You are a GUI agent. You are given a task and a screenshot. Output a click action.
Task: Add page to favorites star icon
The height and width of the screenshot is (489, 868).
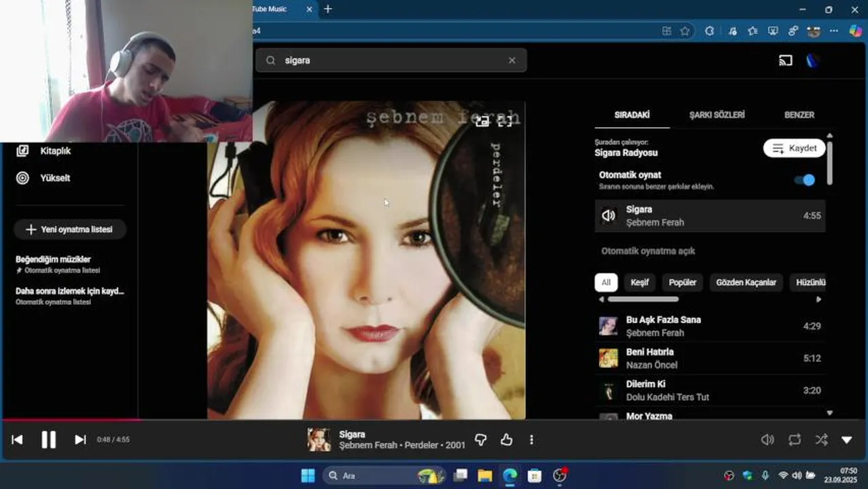[685, 31]
